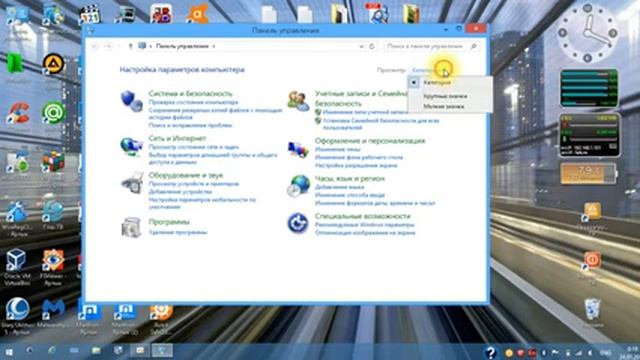Open the Программы disc box icon
Screen dimensions: 640x360
point(131,227)
